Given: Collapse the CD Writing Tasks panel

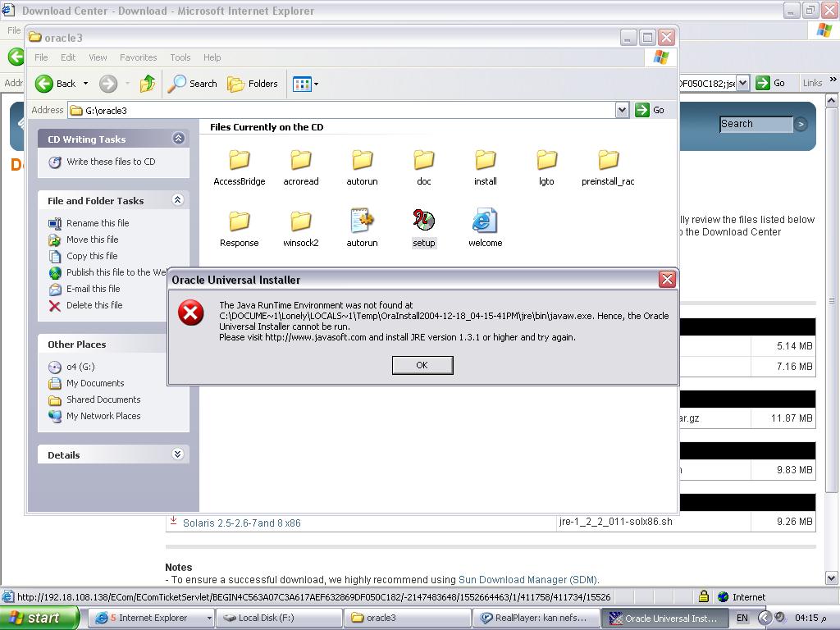Looking at the screenshot, I should click(x=178, y=139).
